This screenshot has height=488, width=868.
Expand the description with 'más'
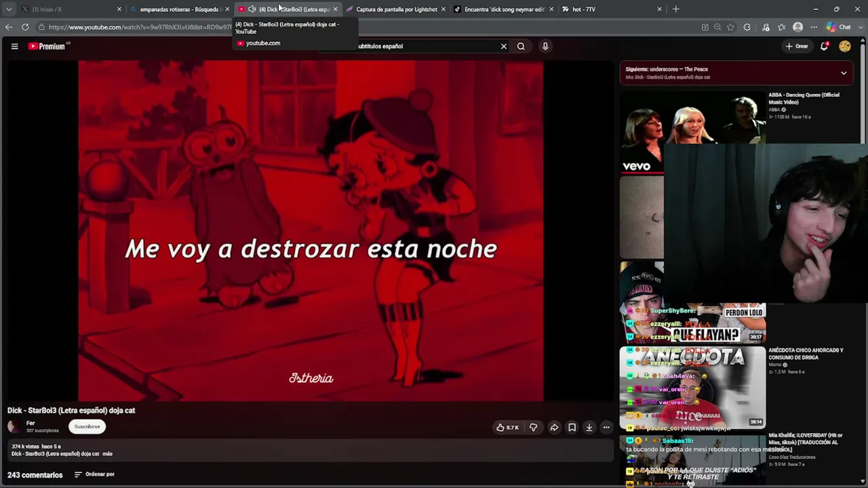[x=108, y=453]
